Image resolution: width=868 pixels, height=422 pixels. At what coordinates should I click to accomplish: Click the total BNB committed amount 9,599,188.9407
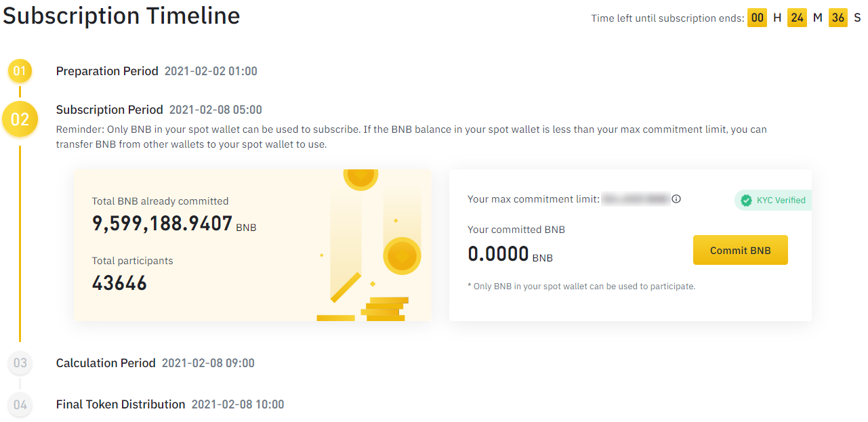[x=163, y=224]
